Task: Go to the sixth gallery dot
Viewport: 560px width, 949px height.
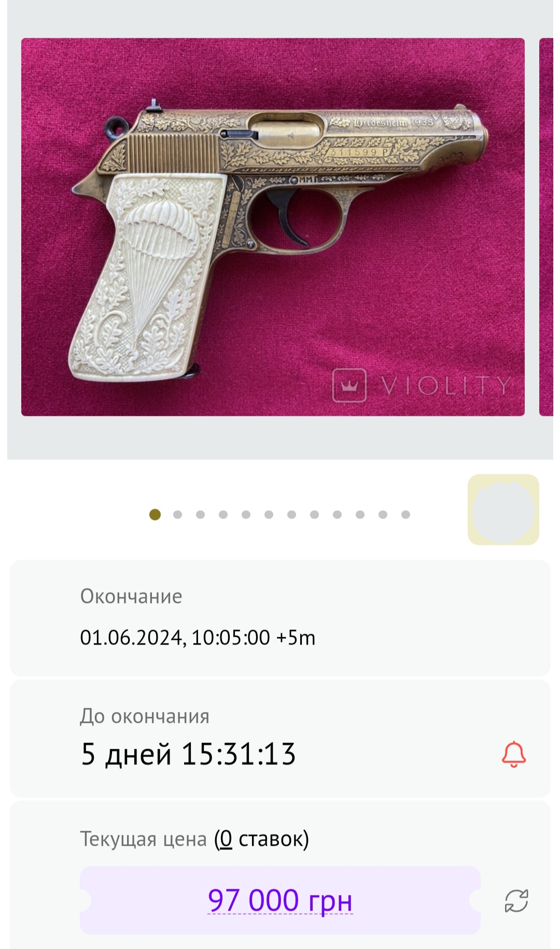Action: 269,514
